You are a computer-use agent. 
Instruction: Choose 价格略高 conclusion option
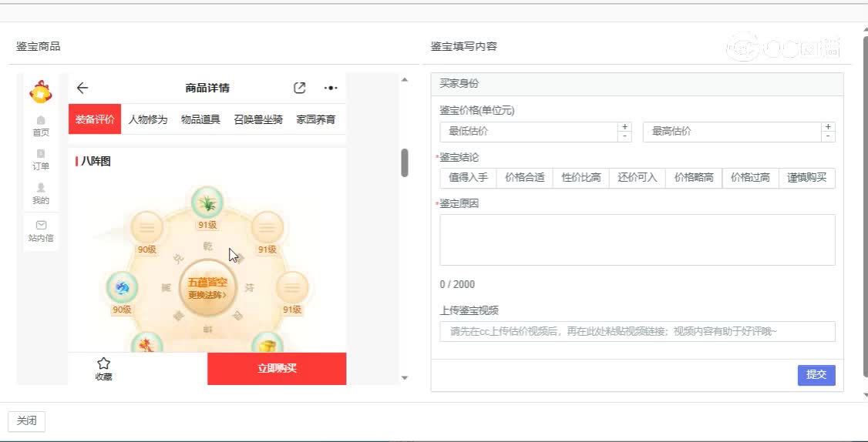point(695,178)
